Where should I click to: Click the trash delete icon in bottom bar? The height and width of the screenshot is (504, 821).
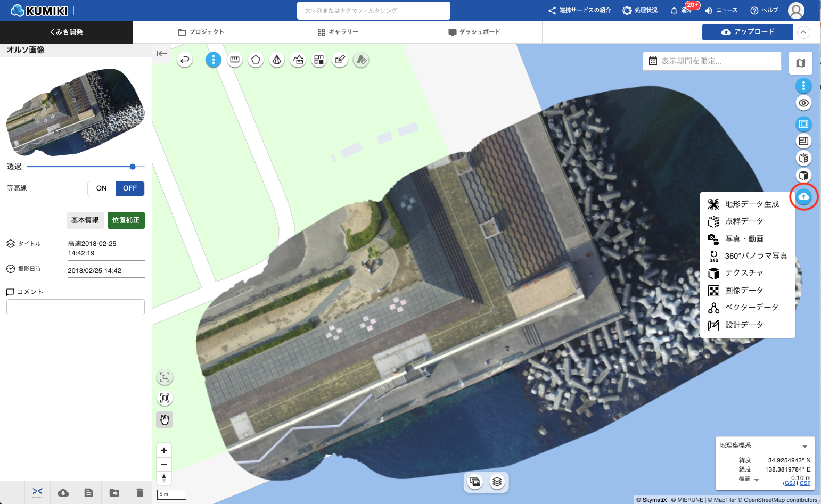(x=139, y=493)
